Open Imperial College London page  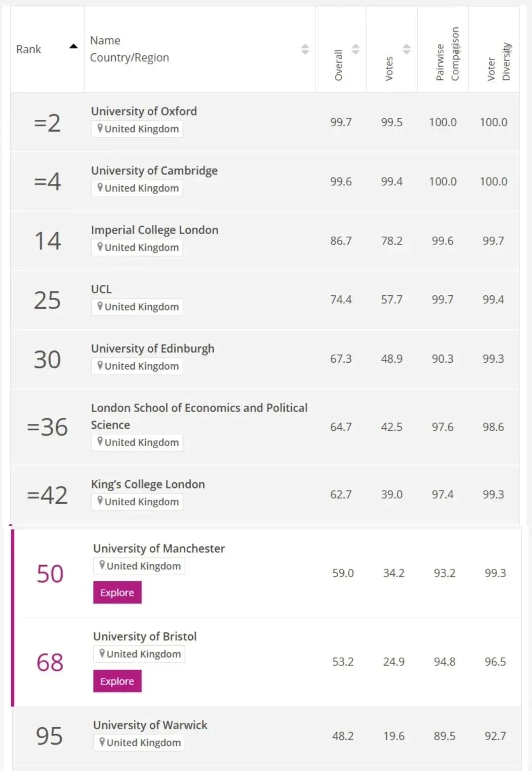tap(155, 230)
